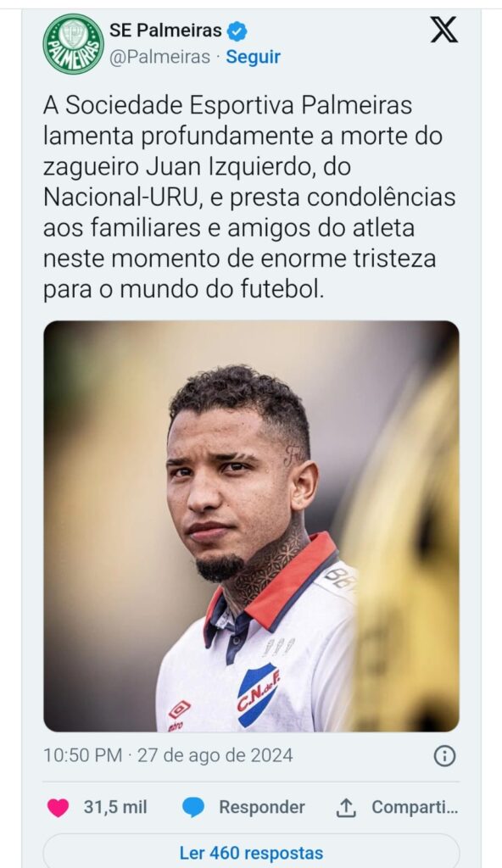Click the Nacional-URU words in the post
Image resolution: width=502 pixels, height=868 pixels.
(120, 198)
